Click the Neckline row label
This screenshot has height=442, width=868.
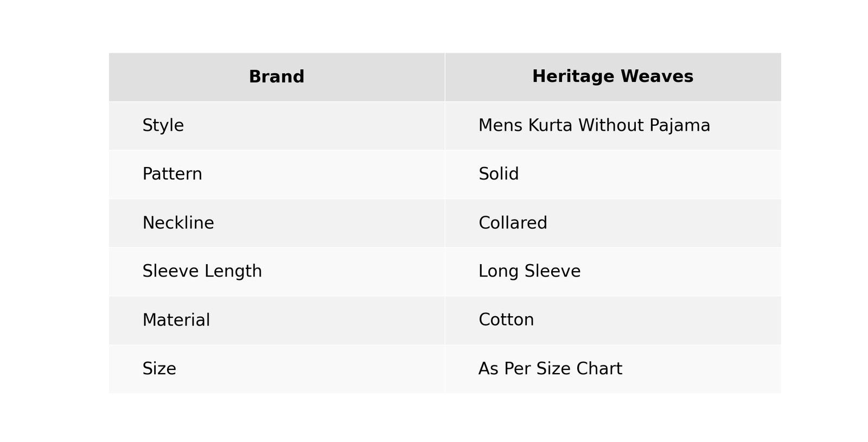(x=178, y=223)
